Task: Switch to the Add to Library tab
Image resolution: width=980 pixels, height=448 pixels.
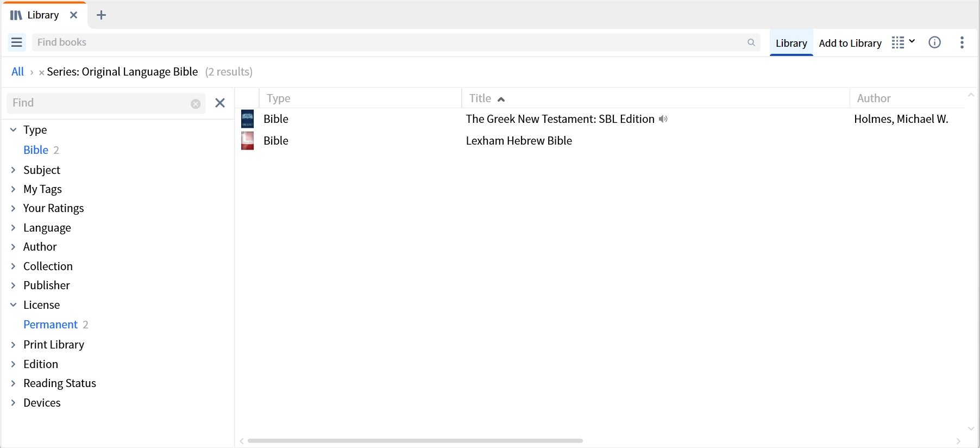Action: click(850, 43)
